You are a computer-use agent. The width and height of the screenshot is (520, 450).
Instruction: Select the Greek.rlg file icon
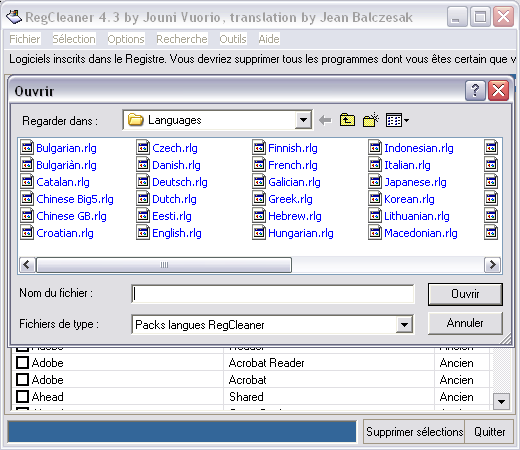(x=259, y=198)
